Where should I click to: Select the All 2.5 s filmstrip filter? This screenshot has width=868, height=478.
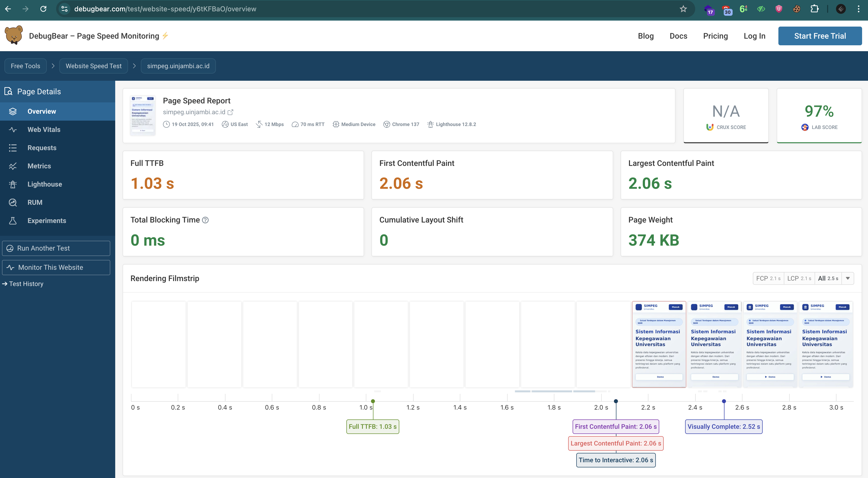tap(828, 279)
